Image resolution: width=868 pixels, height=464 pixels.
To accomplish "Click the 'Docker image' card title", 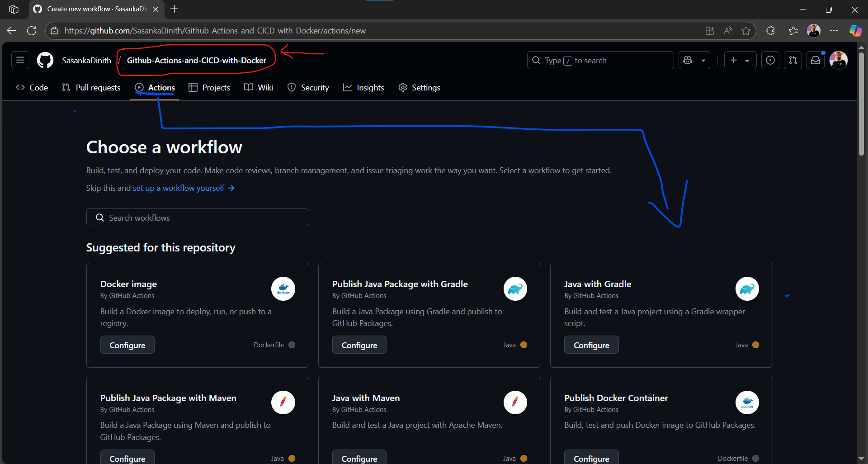I will click(128, 284).
